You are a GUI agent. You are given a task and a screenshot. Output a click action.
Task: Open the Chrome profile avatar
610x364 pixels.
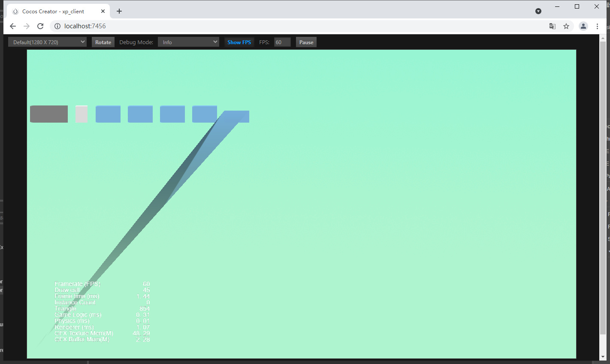click(x=583, y=26)
